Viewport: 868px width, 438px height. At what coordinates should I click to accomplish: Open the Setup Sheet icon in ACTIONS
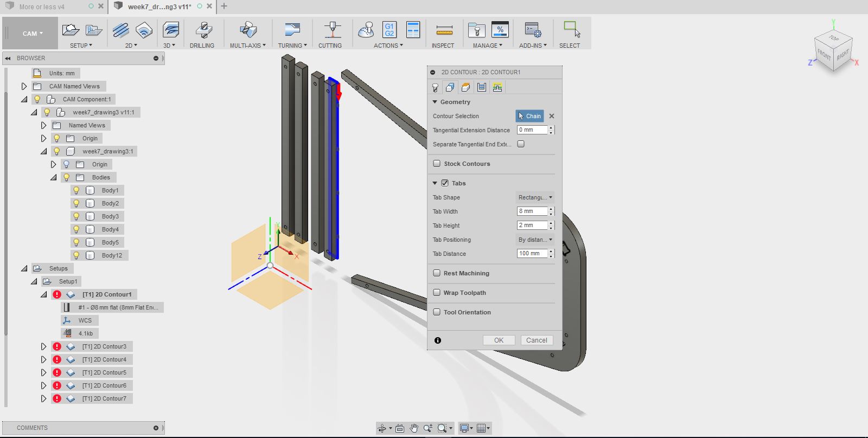pos(413,30)
